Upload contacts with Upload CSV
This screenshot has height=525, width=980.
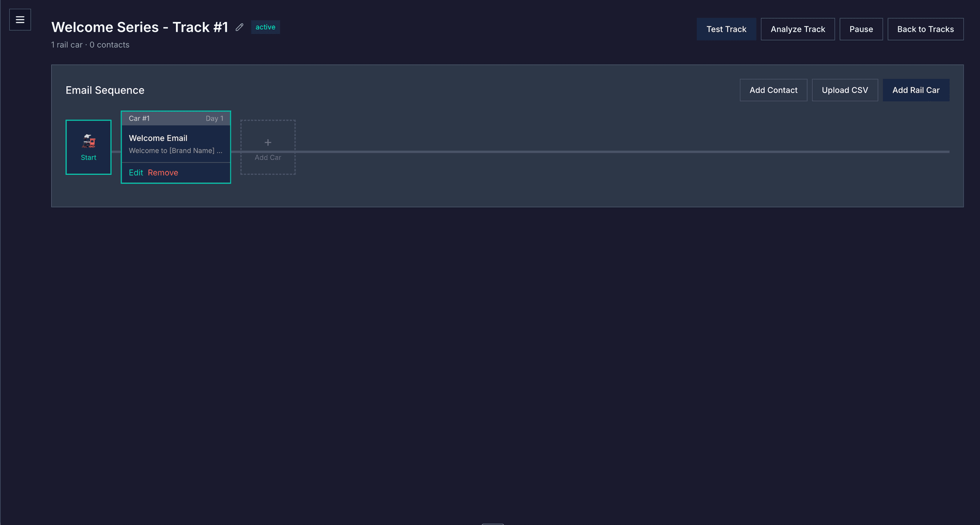coord(845,90)
